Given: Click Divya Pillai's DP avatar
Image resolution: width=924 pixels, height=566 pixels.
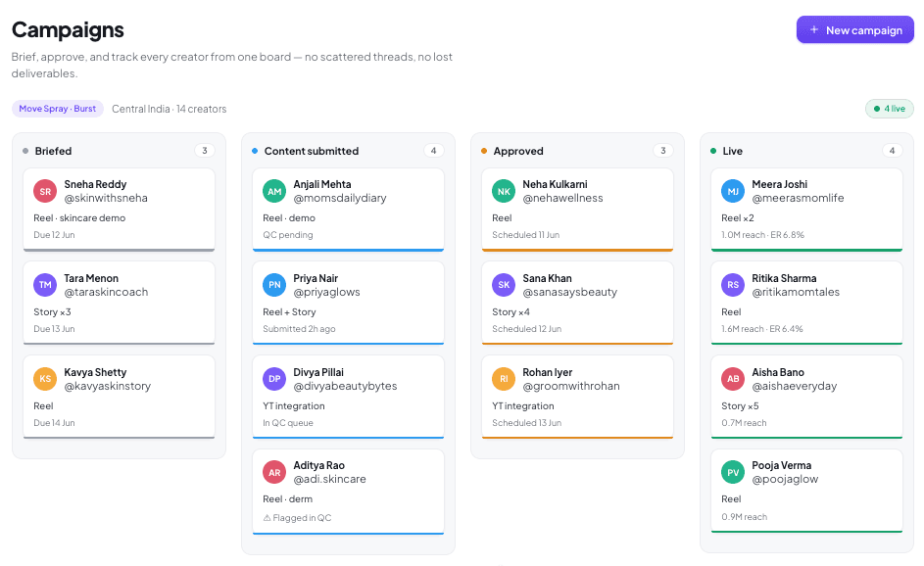Looking at the screenshot, I should [274, 379].
